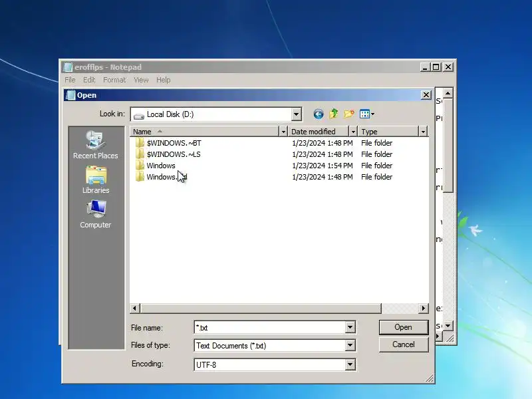Screen dimensions: 532x399
Task: Click Notepad vertical scroll up arrow
Action: click(448, 93)
